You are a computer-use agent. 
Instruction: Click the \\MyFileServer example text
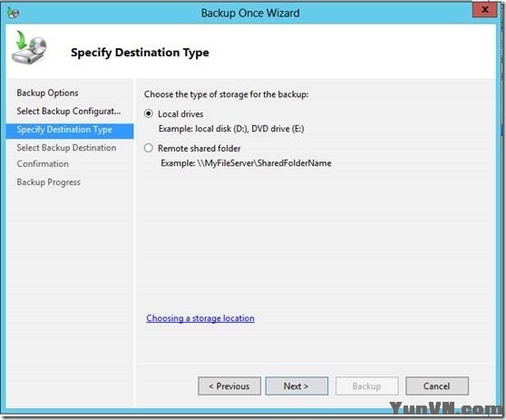pyautogui.click(x=246, y=163)
